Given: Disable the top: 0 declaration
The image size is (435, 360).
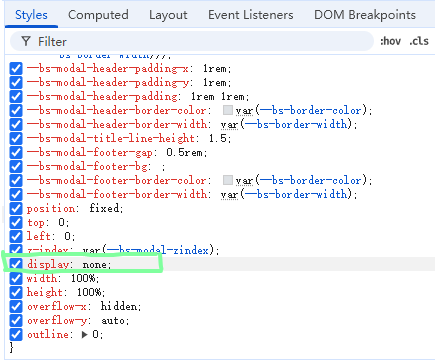Looking at the screenshot, I should pos(16,223).
